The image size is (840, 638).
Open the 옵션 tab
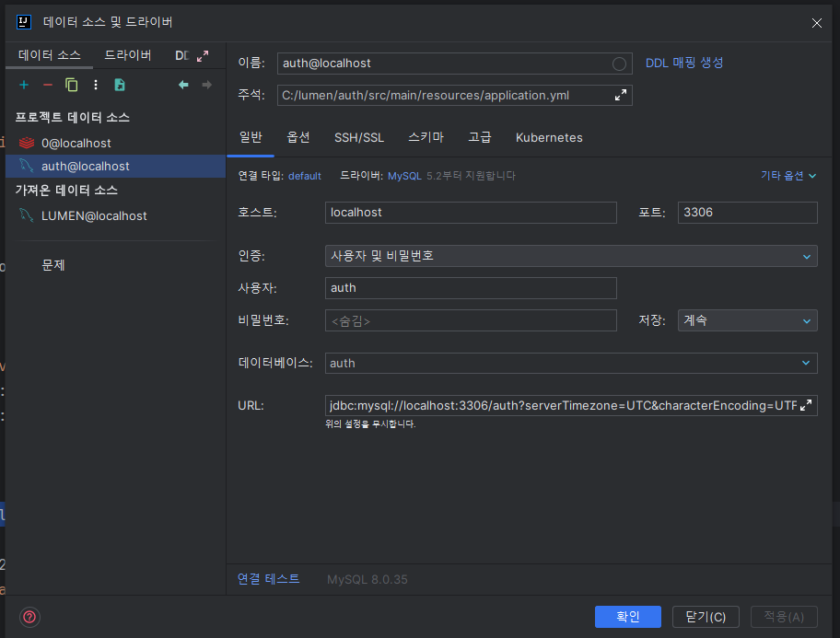point(298,138)
